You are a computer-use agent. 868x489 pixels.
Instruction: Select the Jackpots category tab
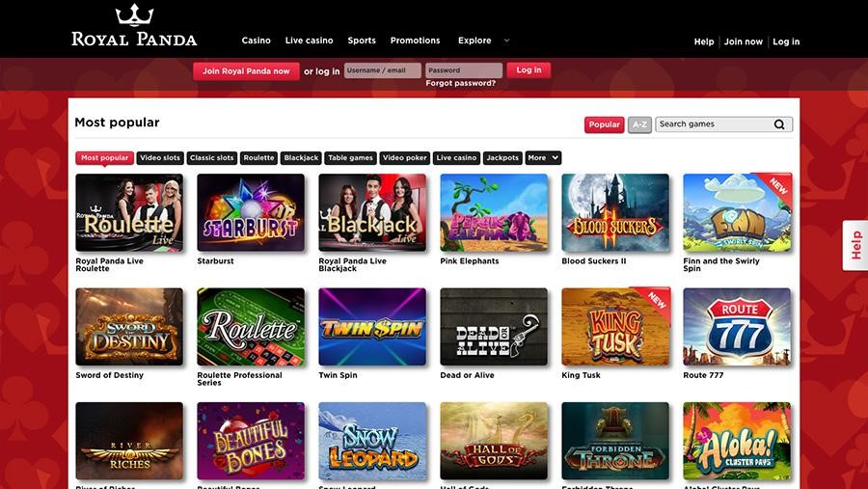(x=502, y=158)
